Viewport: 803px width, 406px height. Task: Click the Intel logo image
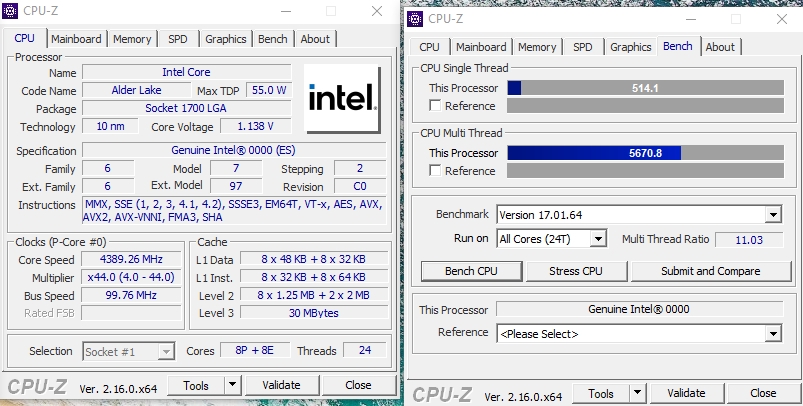click(342, 98)
